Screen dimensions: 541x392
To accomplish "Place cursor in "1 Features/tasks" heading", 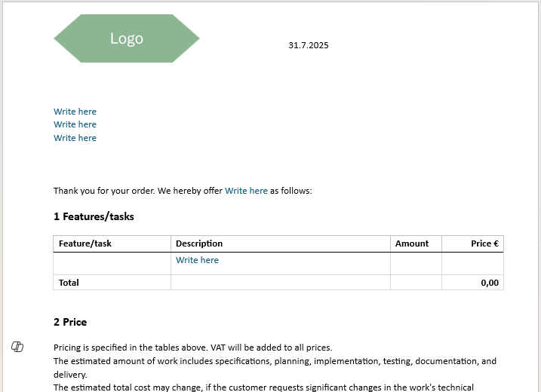I will pyautogui.click(x=94, y=216).
